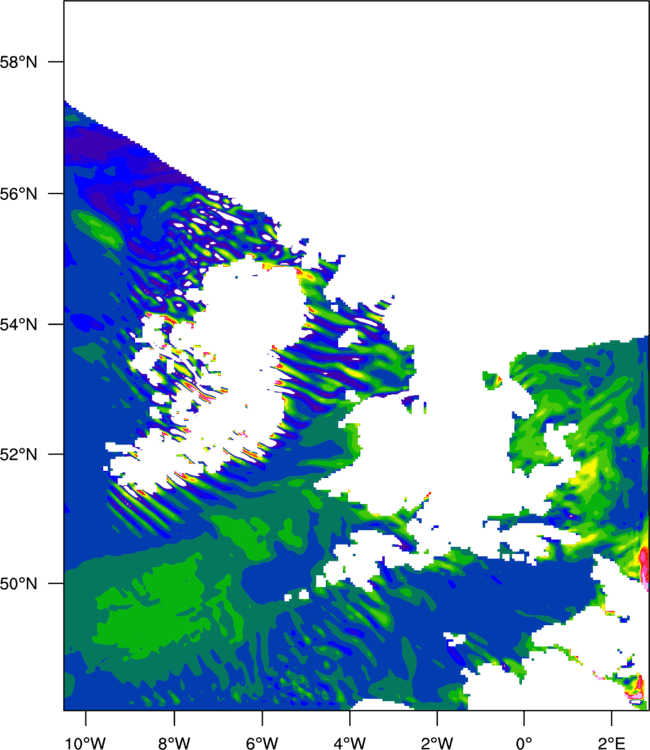
Task: Click the 50°N latitude label
Action: [x=18, y=584]
